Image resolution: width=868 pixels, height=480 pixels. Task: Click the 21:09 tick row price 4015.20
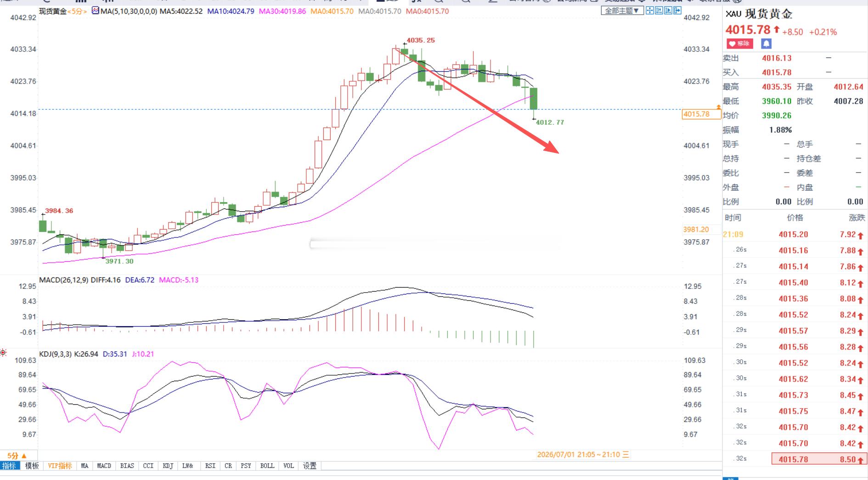[793, 234]
